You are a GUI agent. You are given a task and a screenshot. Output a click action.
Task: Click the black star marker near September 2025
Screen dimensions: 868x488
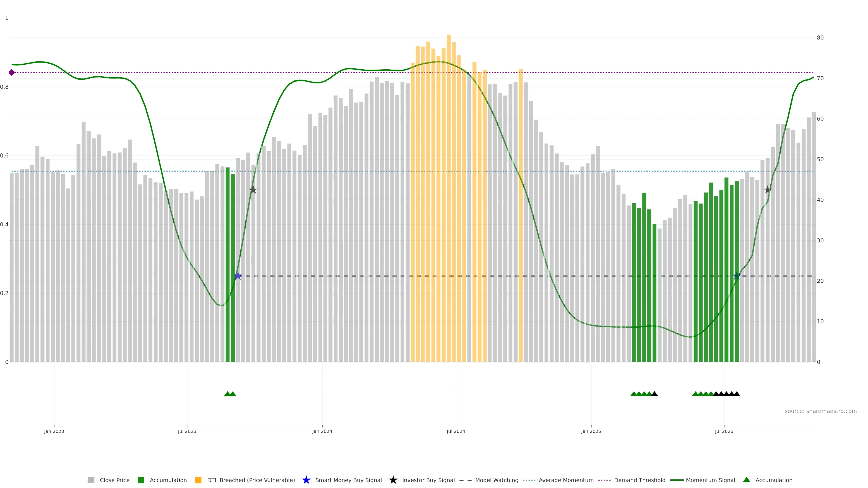point(767,190)
